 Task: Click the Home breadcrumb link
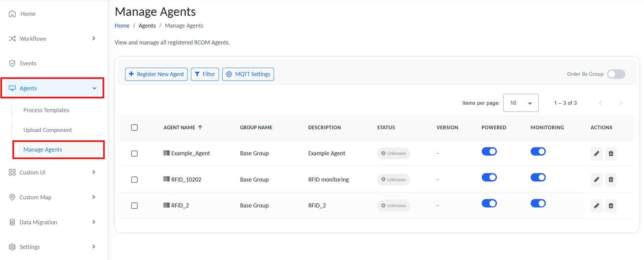click(122, 26)
